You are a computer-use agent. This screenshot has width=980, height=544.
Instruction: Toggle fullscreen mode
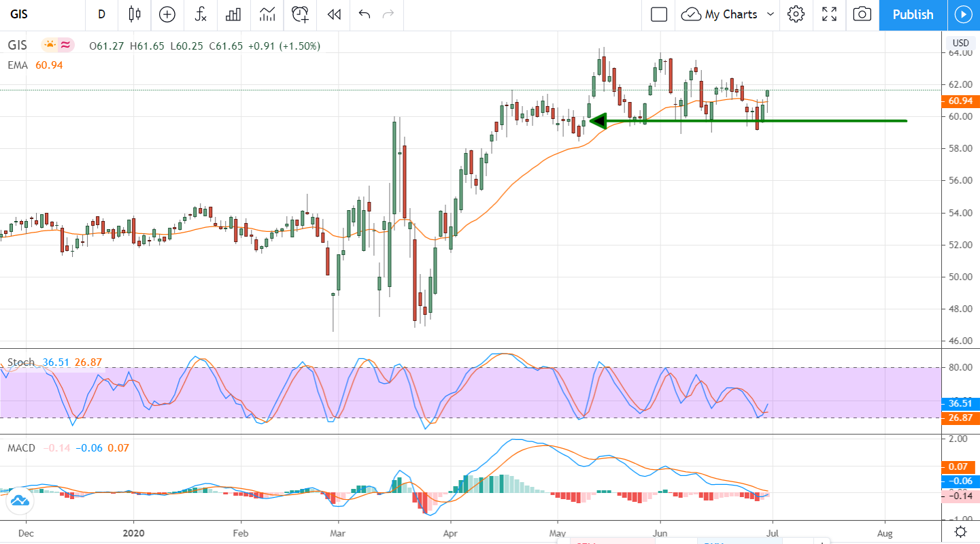click(829, 14)
